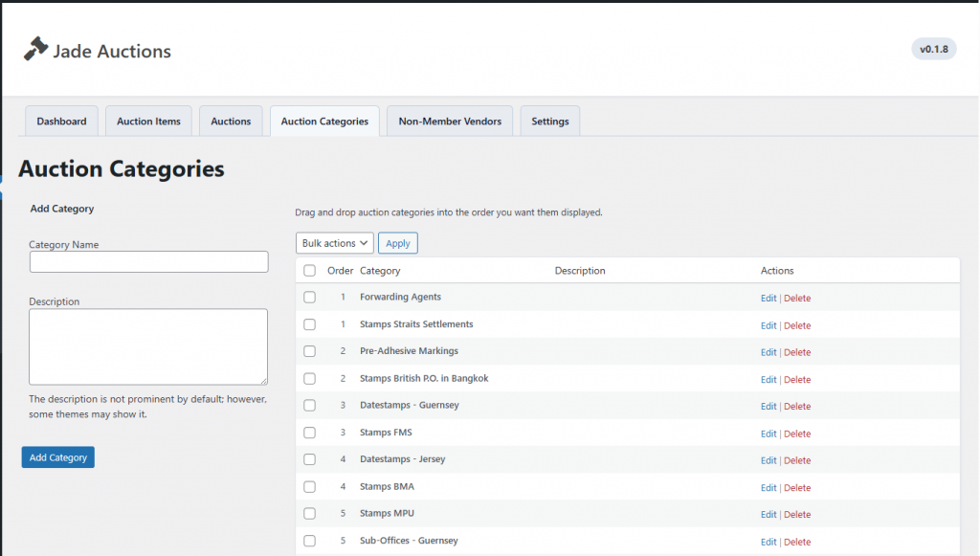Toggle the select-all checkbox in table header
Viewport: 980px width, 556px height.
coord(309,271)
